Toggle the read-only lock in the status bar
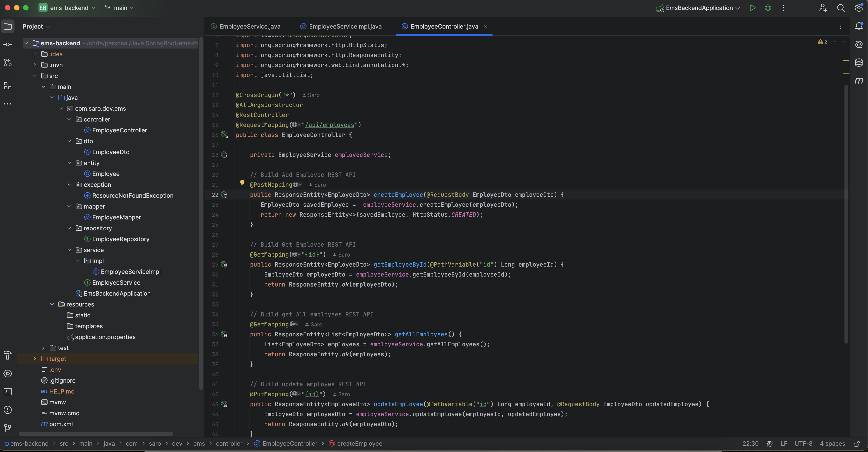Viewport: 868px width, 452px height. click(856, 444)
